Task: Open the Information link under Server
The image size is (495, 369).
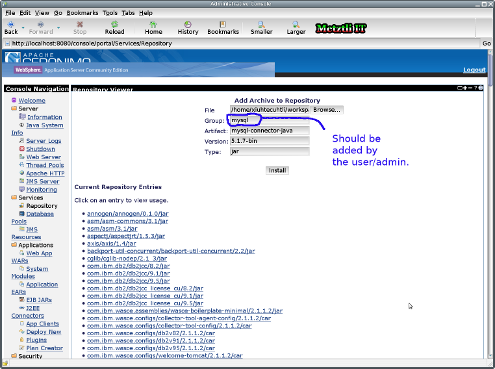Action: coord(45,117)
